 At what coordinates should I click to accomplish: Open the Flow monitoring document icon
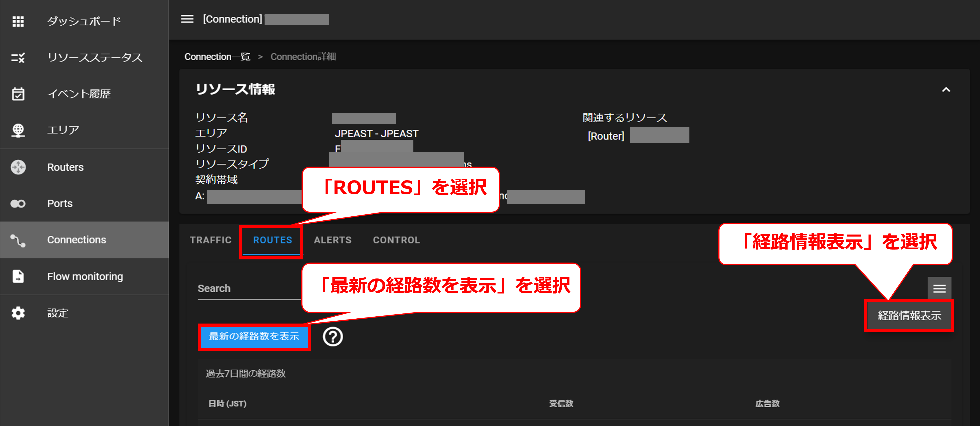[x=18, y=276]
